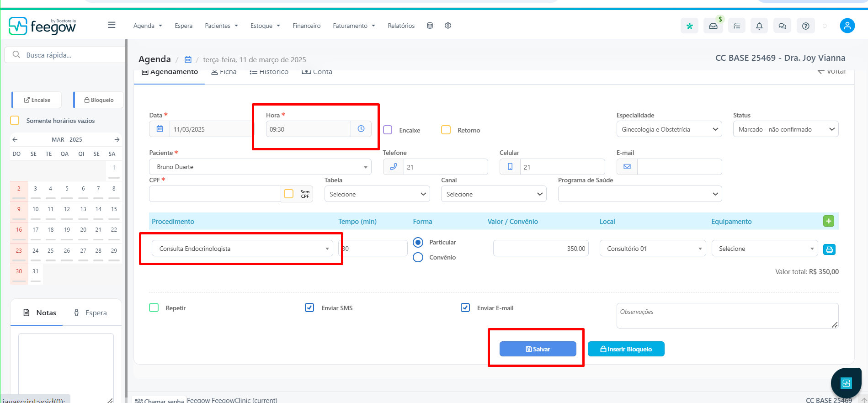This screenshot has height=403, width=868.
Task: Open the help question mark icon
Action: [805, 26]
